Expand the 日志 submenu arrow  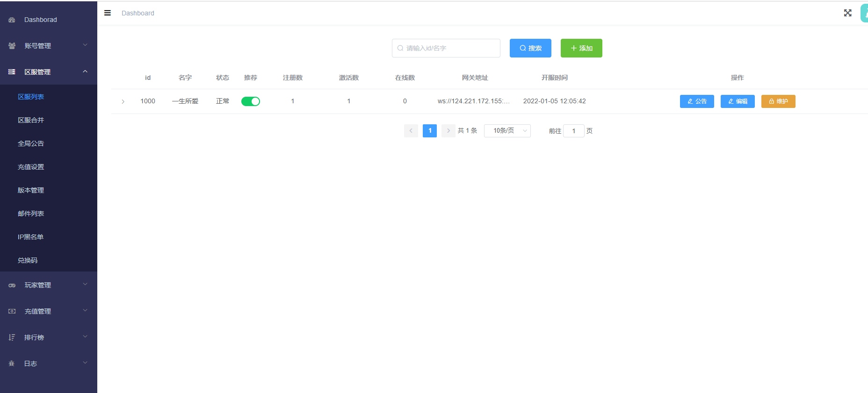point(85,363)
